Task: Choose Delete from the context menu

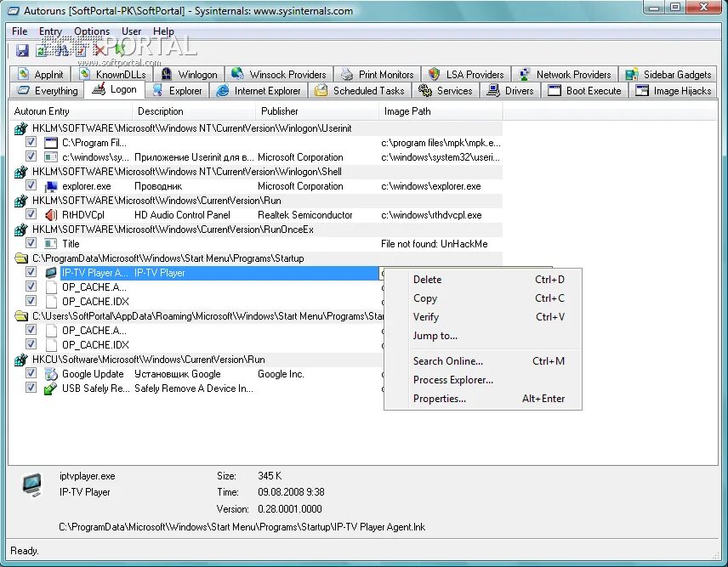Action: click(x=483, y=280)
